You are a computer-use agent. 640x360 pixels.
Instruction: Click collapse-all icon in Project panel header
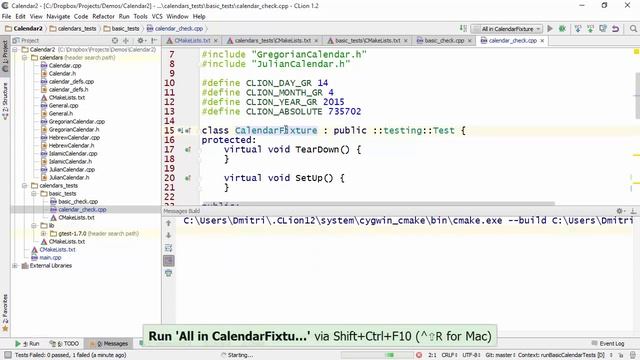(x=126, y=40)
